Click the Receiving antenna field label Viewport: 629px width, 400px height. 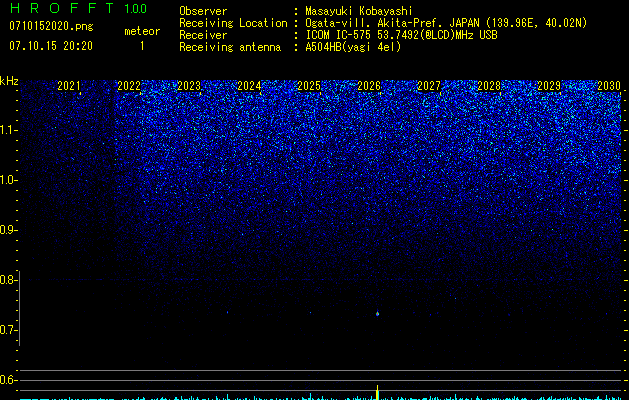coord(230,47)
